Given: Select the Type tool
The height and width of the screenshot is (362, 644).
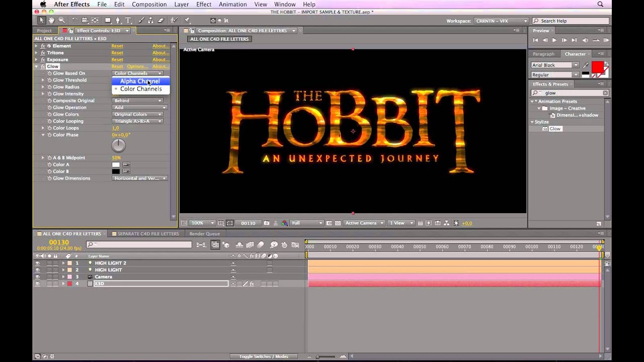Looking at the screenshot, I should tap(128, 21).
